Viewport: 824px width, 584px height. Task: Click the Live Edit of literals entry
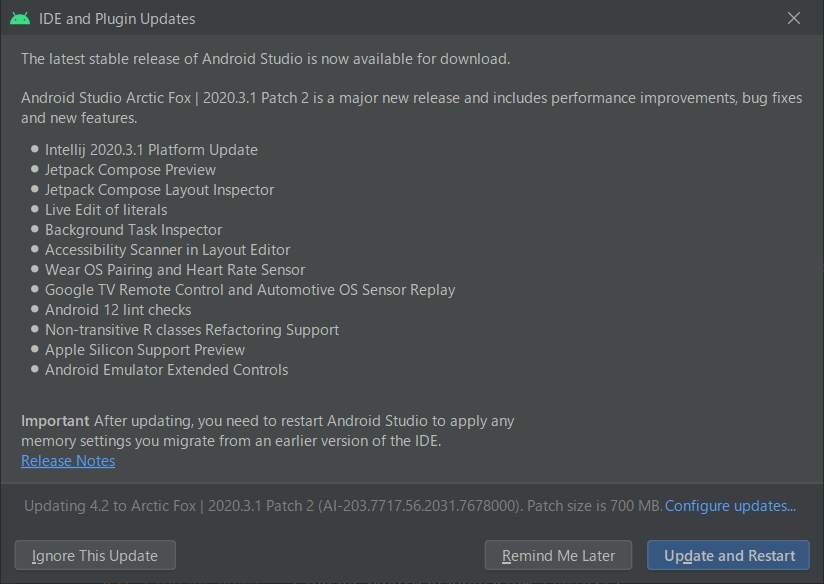(x=106, y=210)
